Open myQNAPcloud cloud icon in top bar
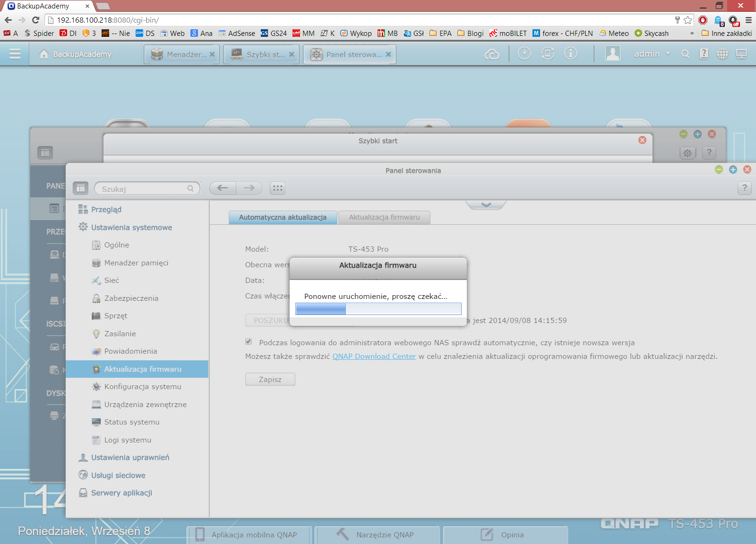The image size is (756, 544). click(492, 54)
